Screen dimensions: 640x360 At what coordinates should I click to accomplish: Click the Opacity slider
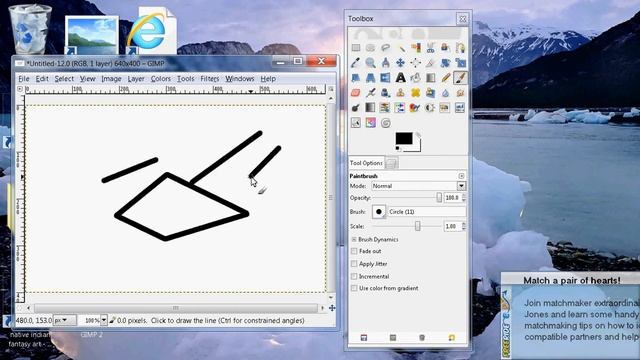[x=407, y=198]
